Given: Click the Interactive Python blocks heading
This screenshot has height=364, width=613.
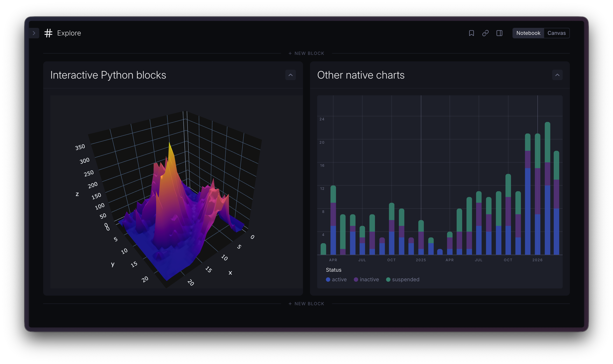Looking at the screenshot, I should pyautogui.click(x=108, y=75).
